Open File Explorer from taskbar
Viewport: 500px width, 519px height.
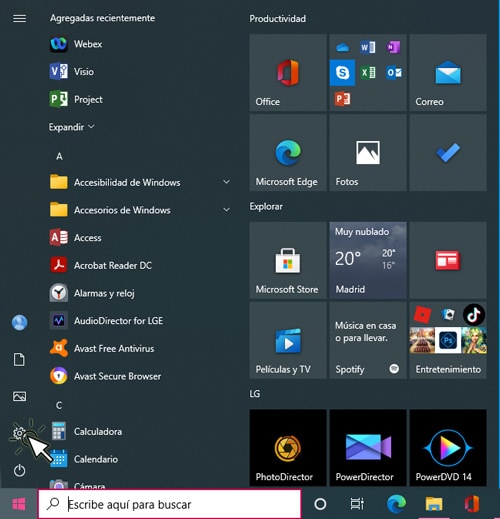[434, 504]
